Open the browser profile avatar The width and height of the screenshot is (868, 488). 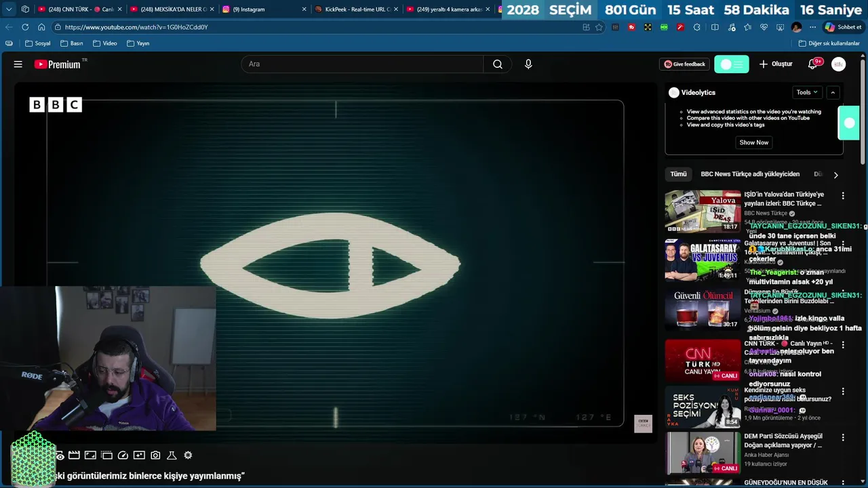point(796,27)
